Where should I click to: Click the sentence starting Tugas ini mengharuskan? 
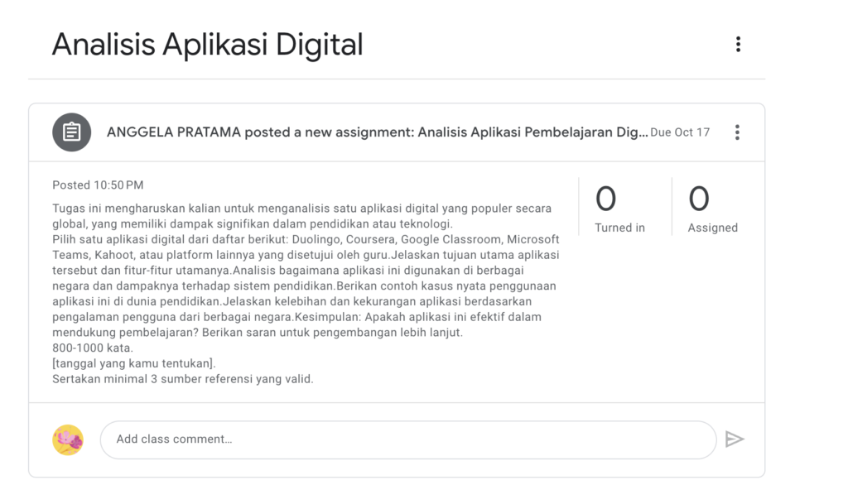[301, 216]
